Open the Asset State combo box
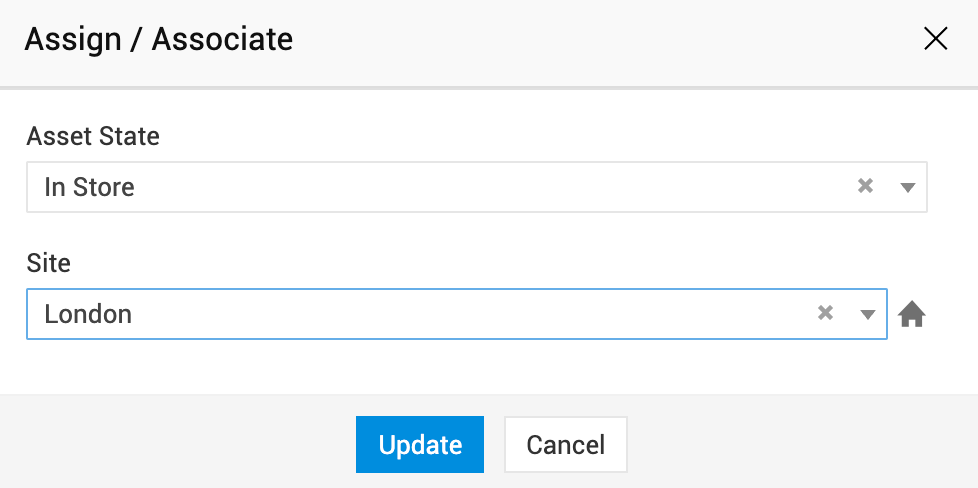978x488 pixels. tap(450, 187)
